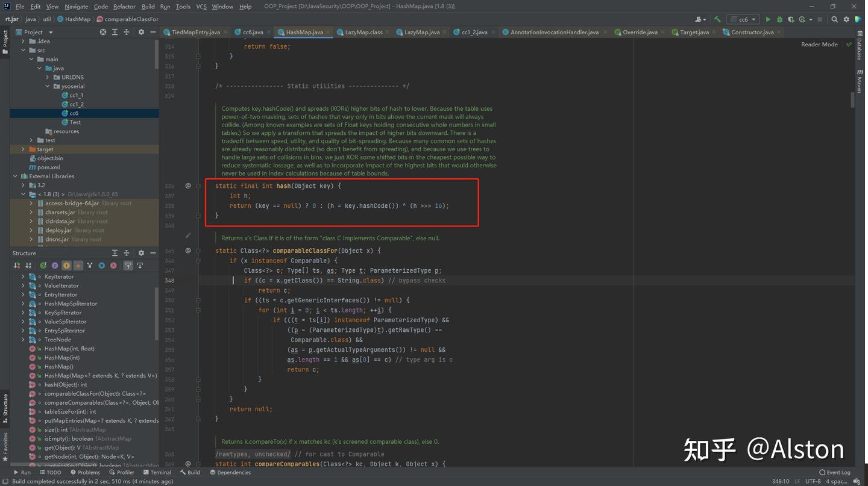This screenshot has width=868, height=486.
Task: Switch to the LazyMap.class editor tab
Action: pyautogui.click(x=363, y=32)
